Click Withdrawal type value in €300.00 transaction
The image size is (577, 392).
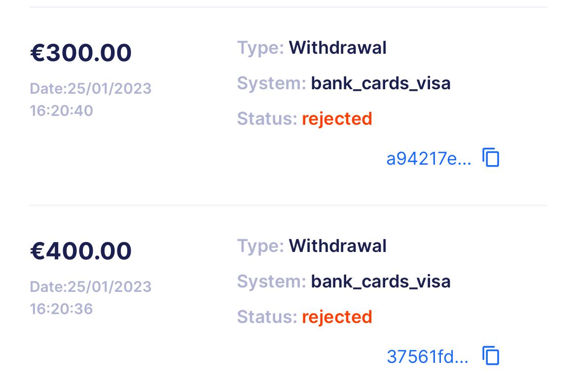[337, 48]
